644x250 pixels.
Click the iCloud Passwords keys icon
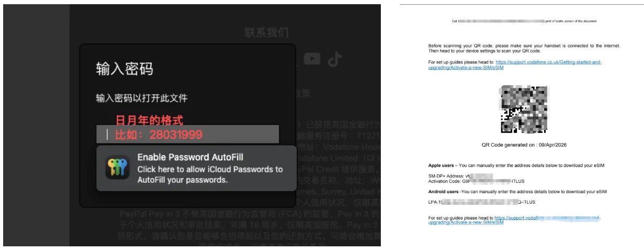pos(117,168)
